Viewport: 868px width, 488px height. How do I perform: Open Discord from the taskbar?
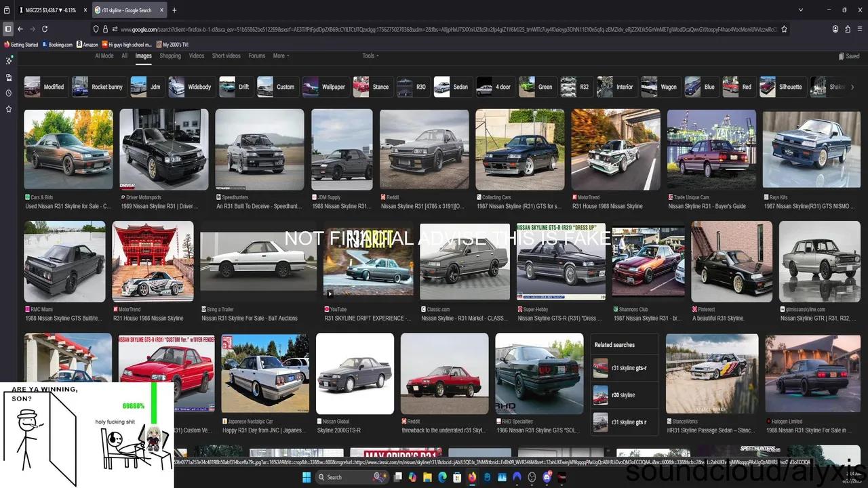pyautogui.click(x=547, y=477)
